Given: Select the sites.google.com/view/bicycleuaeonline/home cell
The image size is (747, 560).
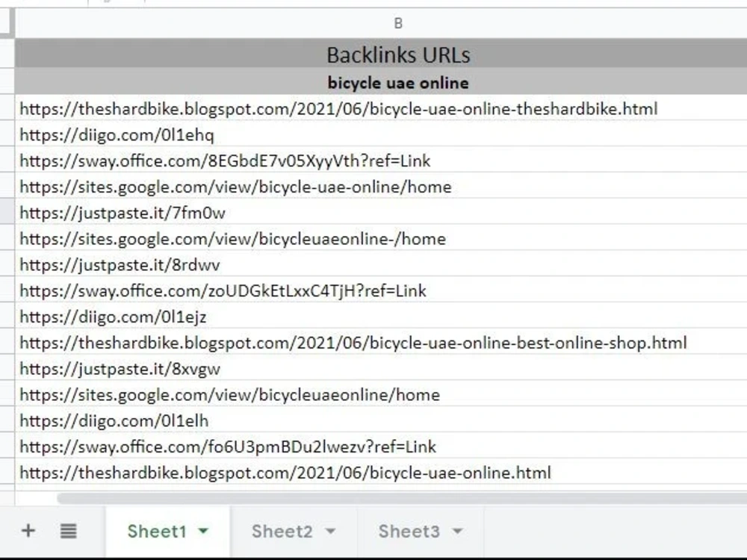Looking at the screenshot, I should point(381,394).
